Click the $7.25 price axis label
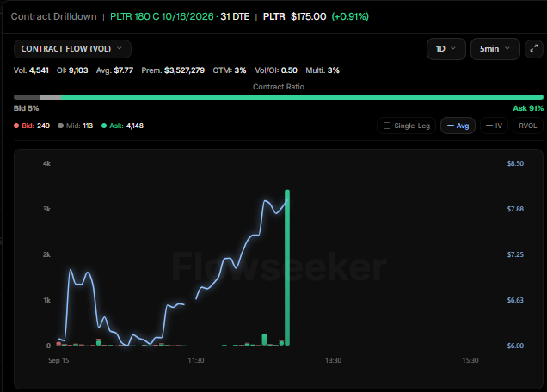Screen dimensions: 547x392 (x=515, y=254)
